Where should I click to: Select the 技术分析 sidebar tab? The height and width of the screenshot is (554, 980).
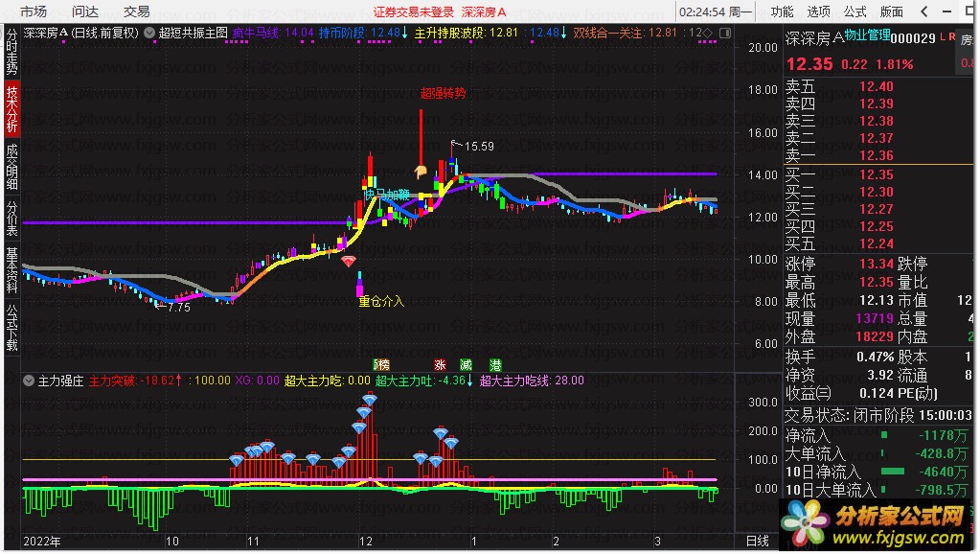[x=11, y=109]
